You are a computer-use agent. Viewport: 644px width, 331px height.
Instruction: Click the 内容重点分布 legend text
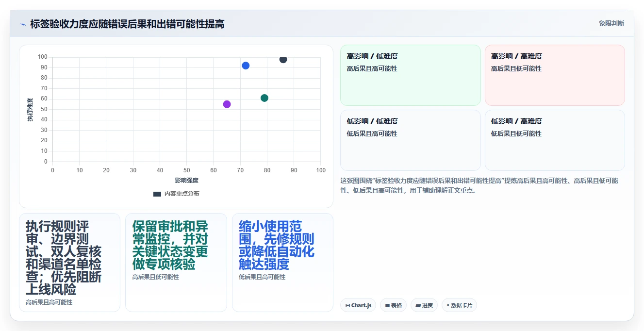tap(182, 194)
